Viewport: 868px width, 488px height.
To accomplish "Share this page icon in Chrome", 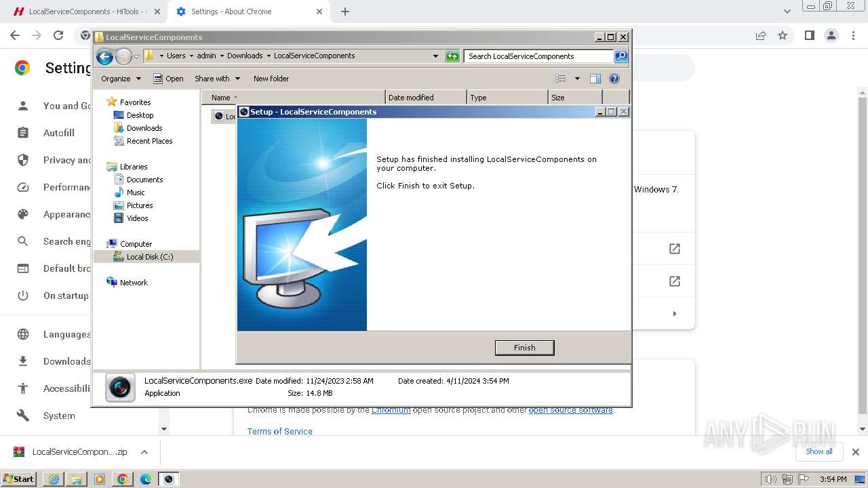I will 761,36.
